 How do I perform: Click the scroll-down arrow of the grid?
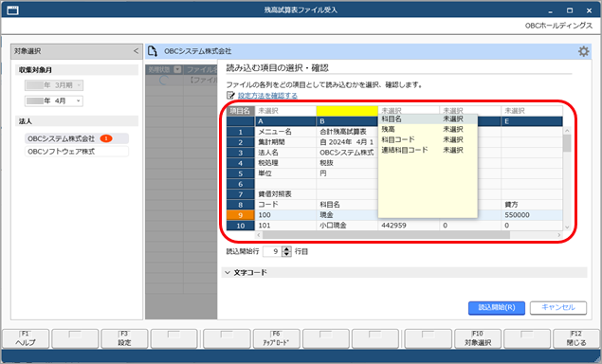[567, 227]
